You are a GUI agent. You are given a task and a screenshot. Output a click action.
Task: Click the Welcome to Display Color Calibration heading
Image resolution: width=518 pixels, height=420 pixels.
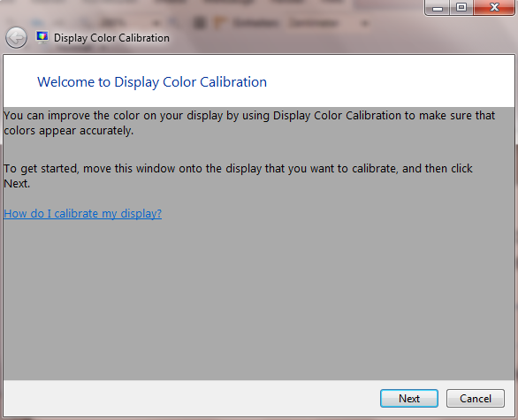(x=152, y=82)
